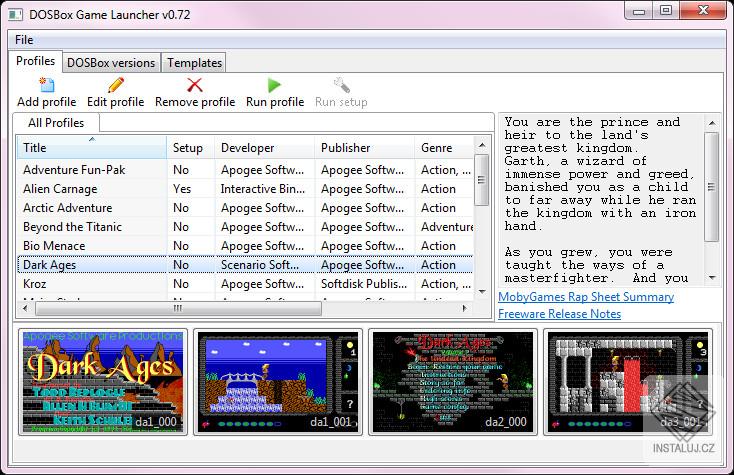Click the game description text area
This screenshot has width=734, height=475.
coord(601,200)
